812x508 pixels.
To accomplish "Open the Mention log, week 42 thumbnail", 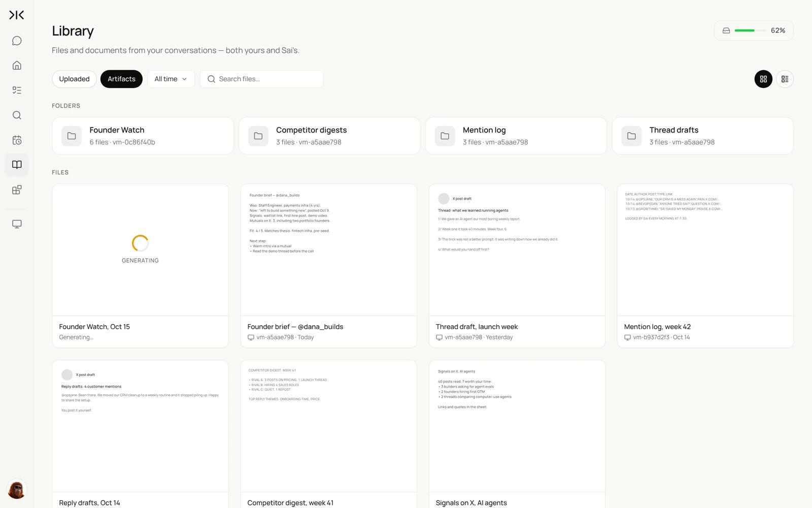I will click(705, 250).
